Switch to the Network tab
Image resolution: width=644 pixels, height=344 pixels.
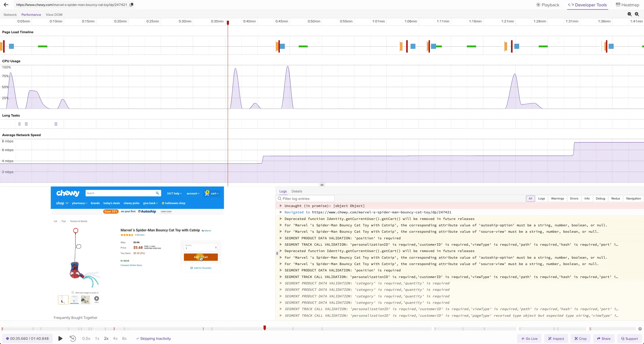(10, 15)
